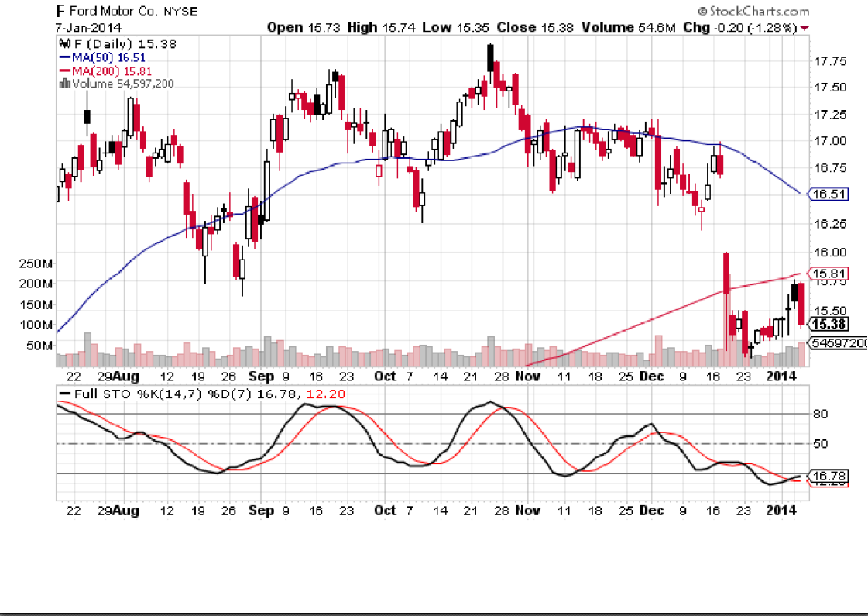868x616 pixels.
Task: Click the 50M volume axis label
Action: tap(39, 346)
